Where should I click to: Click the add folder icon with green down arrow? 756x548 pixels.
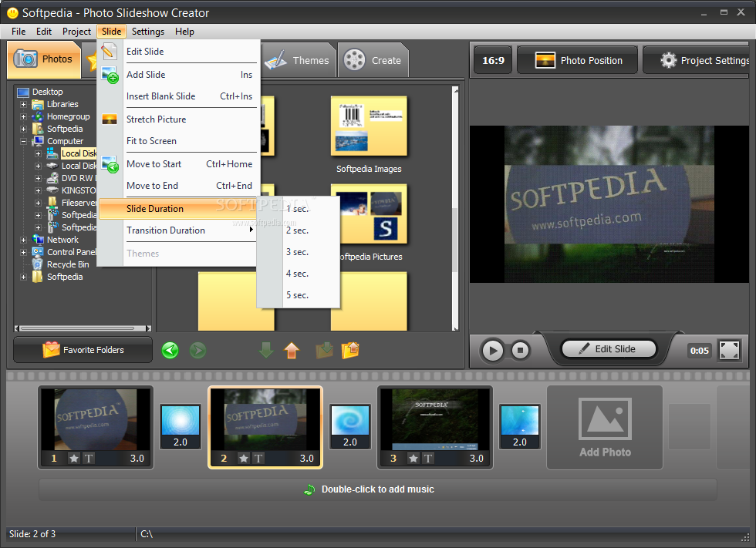pos(325,350)
